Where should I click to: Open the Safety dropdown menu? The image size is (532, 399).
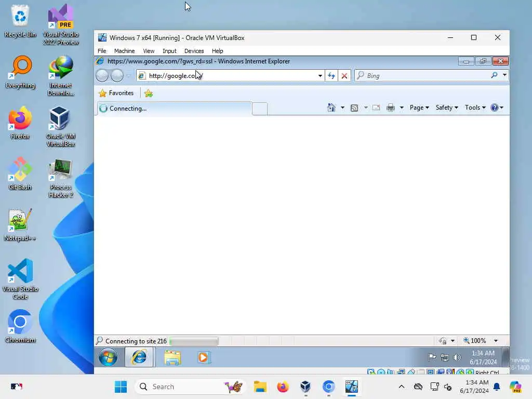pyautogui.click(x=446, y=108)
